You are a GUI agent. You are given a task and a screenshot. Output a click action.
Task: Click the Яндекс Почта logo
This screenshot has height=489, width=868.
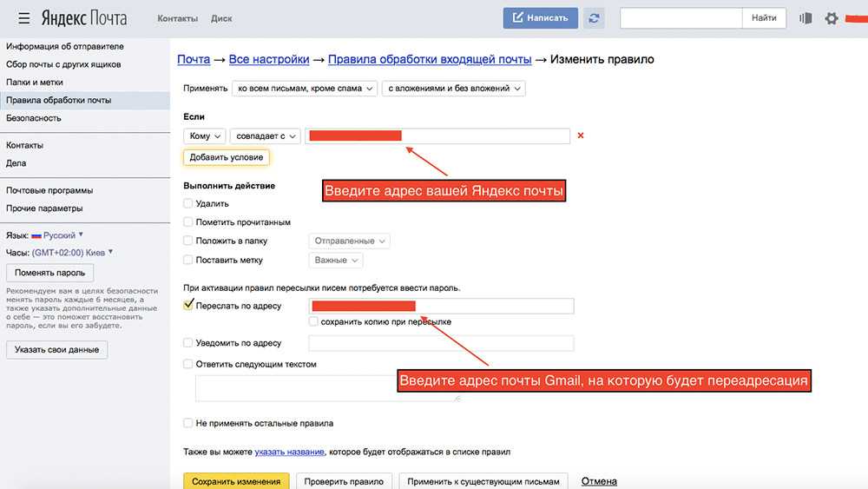84,18
